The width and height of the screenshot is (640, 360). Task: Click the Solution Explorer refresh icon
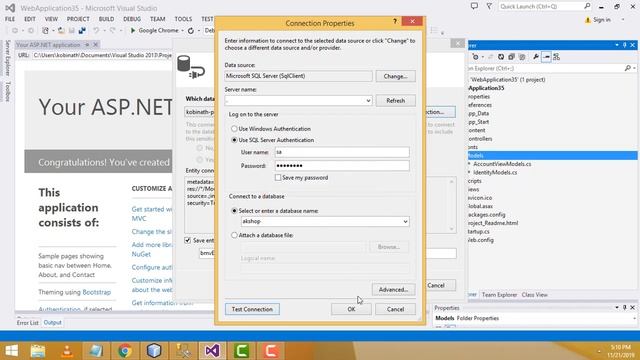pyautogui.click(x=501, y=57)
